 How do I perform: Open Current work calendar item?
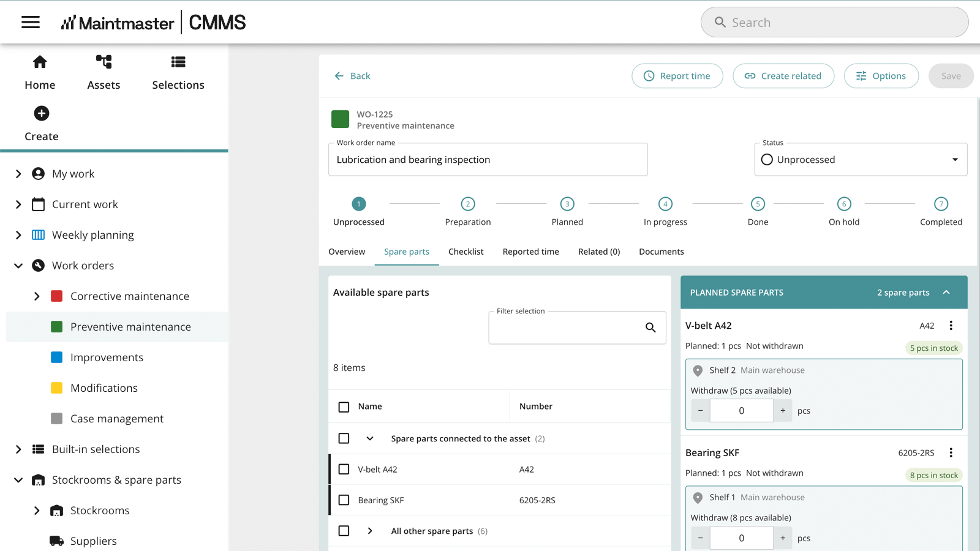[85, 204]
